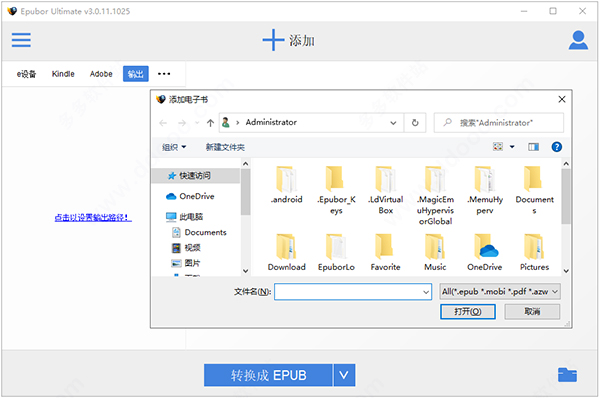Open the user account profile icon

click(578, 40)
